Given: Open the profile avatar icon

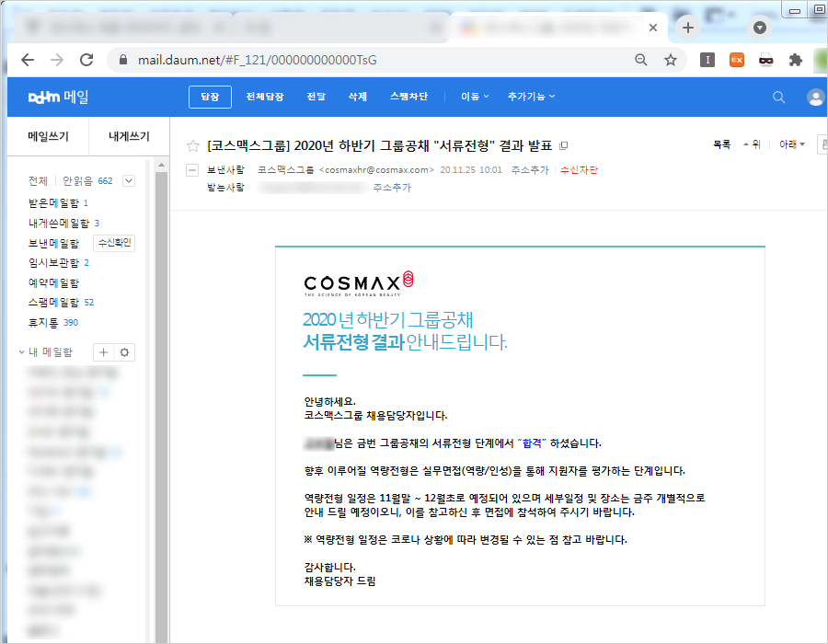Looking at the screenshot, I should 816,98.
